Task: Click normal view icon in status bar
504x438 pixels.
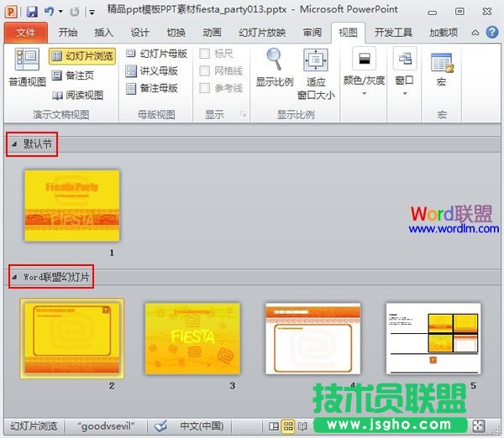Action: pyautogui.click(x=273, y=425)
